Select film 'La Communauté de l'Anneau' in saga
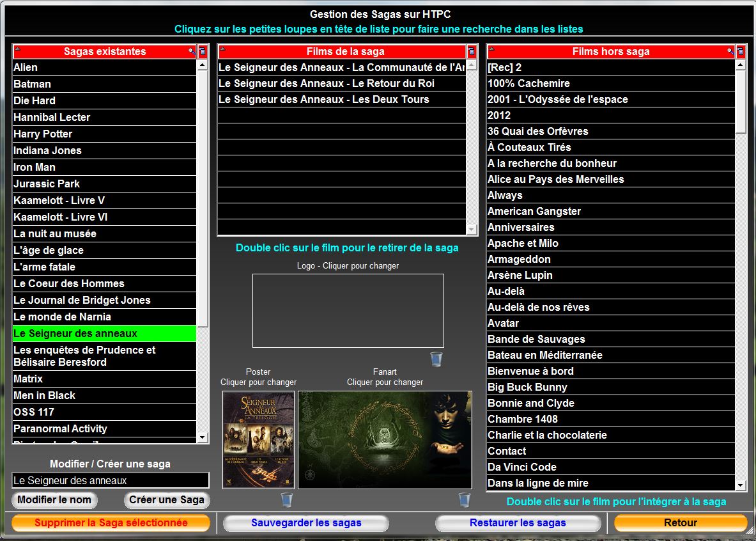 [x=342, y=68]
